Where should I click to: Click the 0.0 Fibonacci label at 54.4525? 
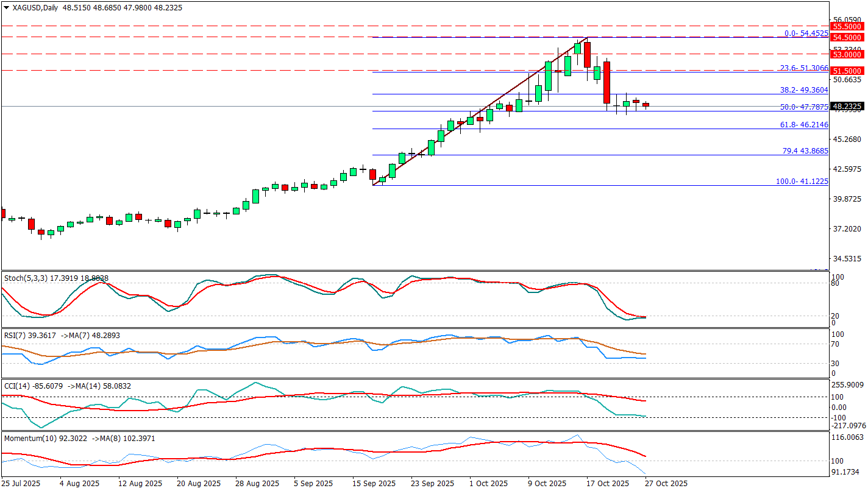[x=806, y=34]
